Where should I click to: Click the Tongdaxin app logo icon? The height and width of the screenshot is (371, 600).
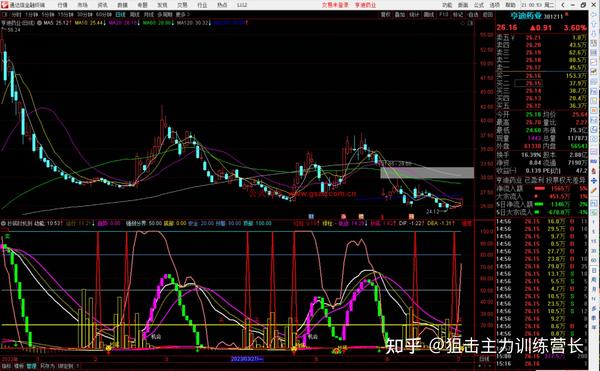[x=5, y=5]
